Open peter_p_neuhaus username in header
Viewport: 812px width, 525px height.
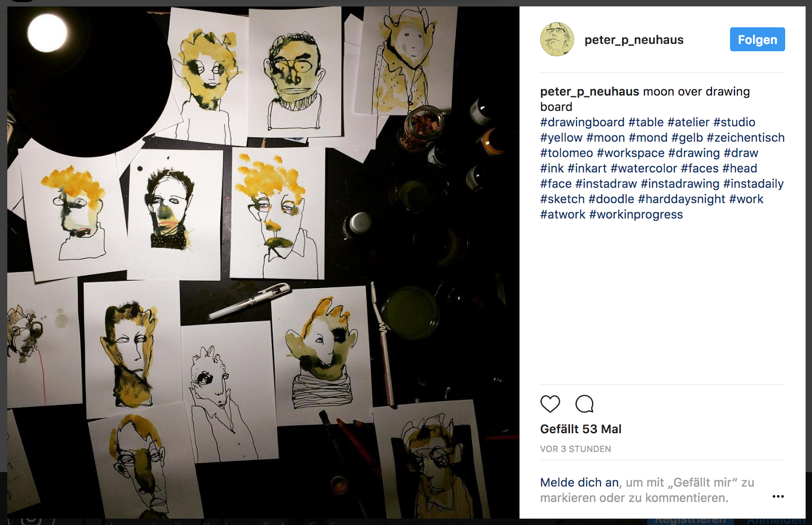[x=634, y=40]
